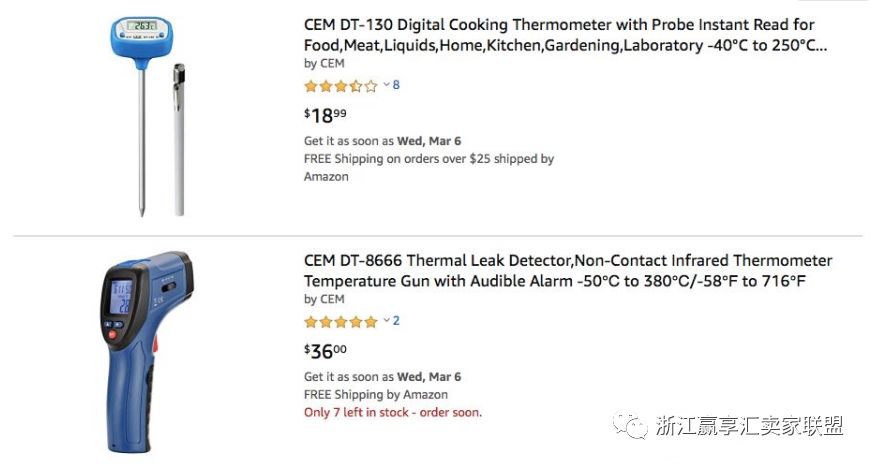View the 8 reviews for DT-130
This screenshot has width=872, height=465.
tap(396, 85)
